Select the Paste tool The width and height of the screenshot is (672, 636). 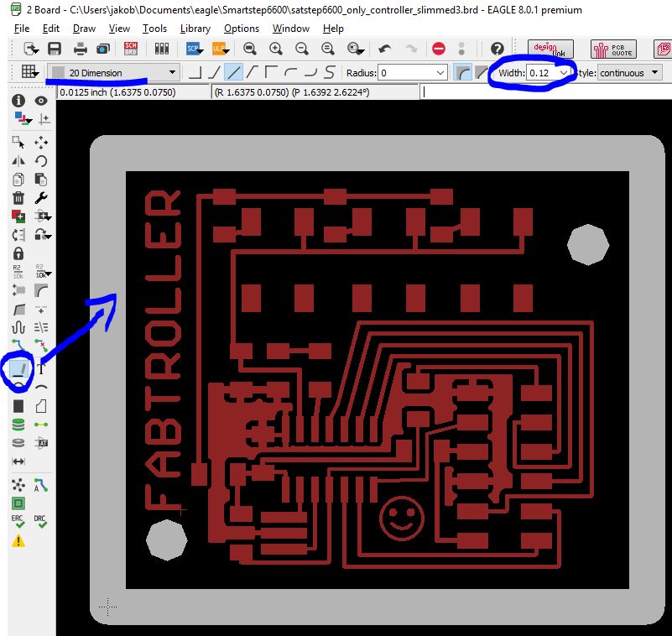(x=41, y=180)
